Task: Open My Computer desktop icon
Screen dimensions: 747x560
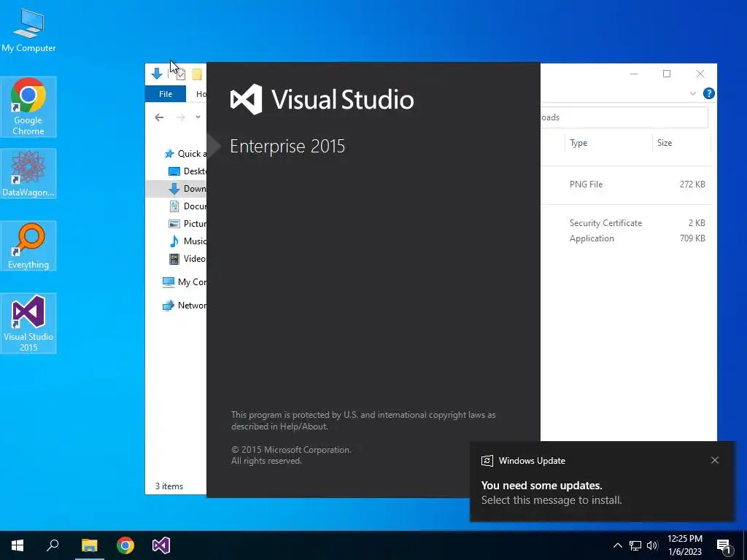Action: (28, 29)
